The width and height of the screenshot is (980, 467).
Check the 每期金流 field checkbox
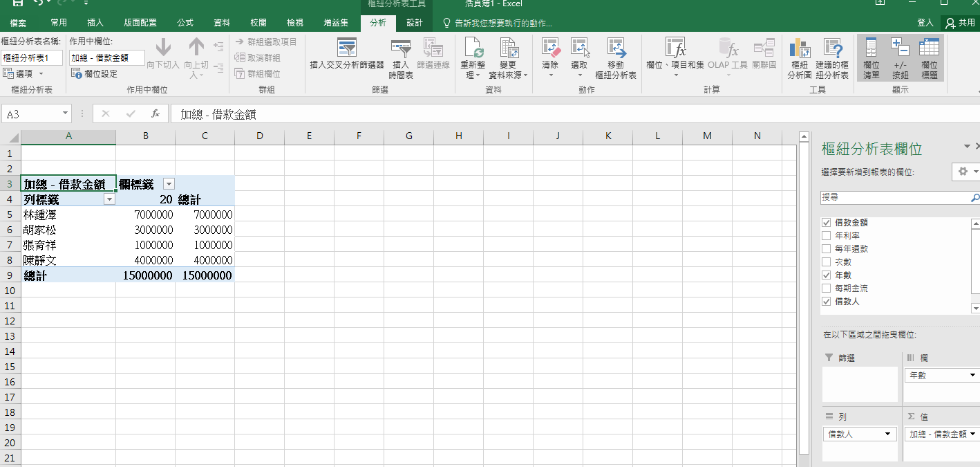(826, 289)
